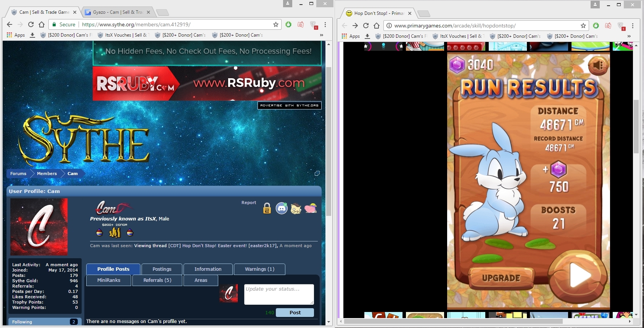The width and height of the screenshot is (644, 328).
Task: Click the padlock icon on Cam's profile
Action: (267, 208)
